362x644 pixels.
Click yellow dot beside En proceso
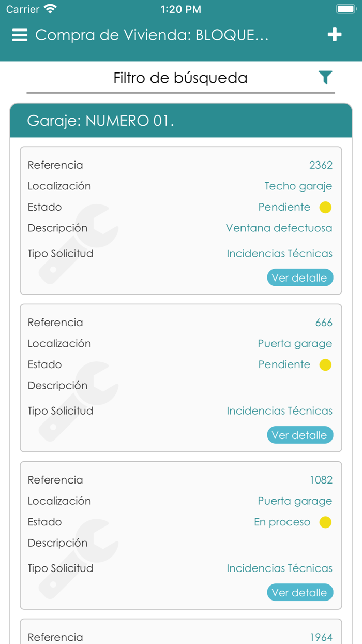(x=325, y=522)
